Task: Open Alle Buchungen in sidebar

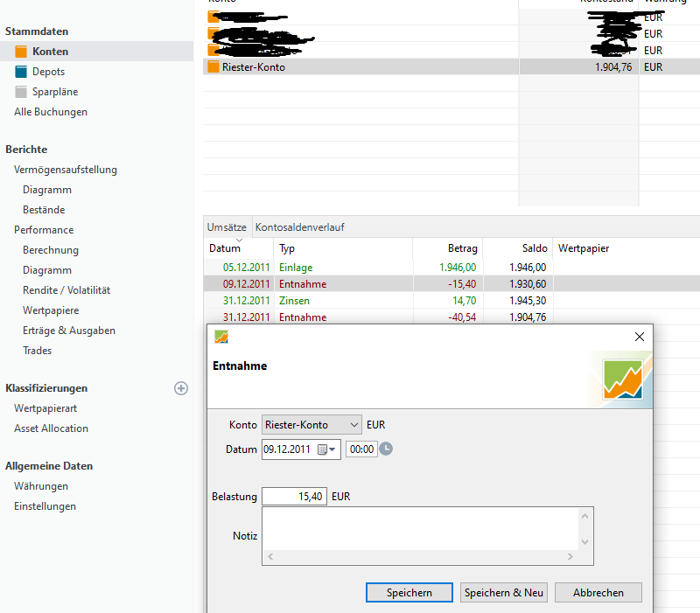Action: 51,112
